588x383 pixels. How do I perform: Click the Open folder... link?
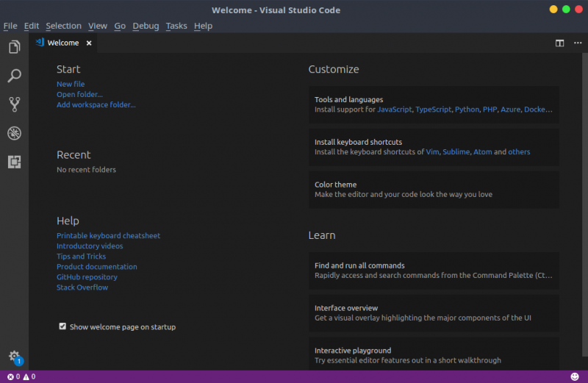(x=79, y=95)
